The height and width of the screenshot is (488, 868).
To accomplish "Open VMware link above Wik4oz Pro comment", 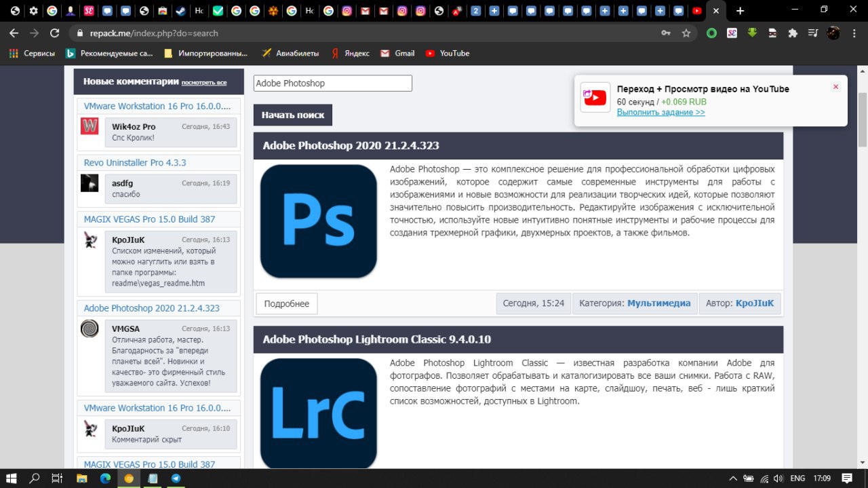I will pyautogui.click(x=157, y=106).
